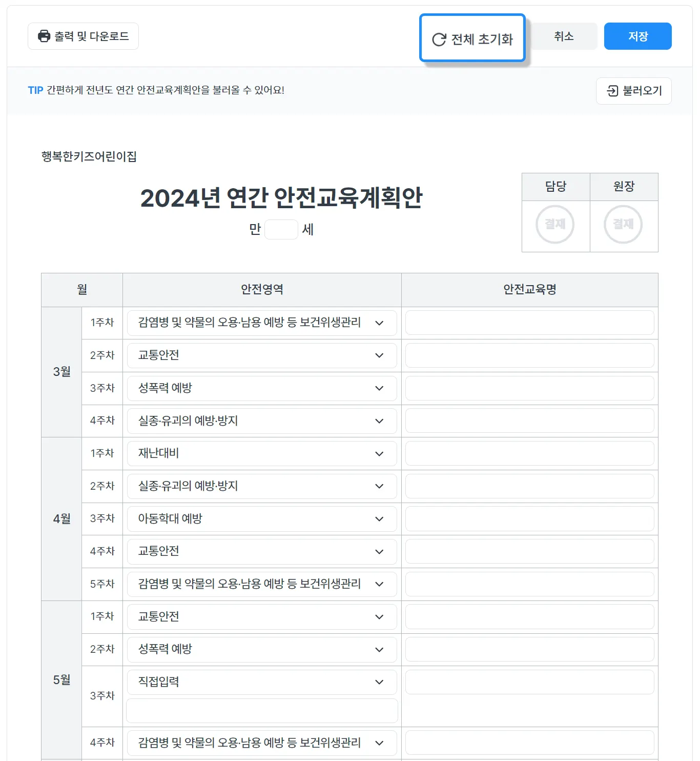Click the custom text field under 직접입력

tap(262, 711)
